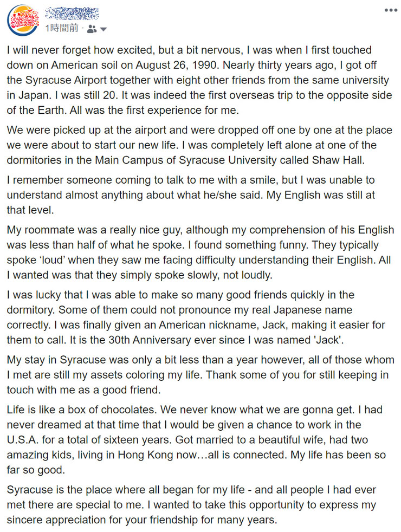Image resolution: width=401 pixels, height=532 pixels.
Task: Click the paragraph starting 'My roommate was'
Action: tap(200, 252)
